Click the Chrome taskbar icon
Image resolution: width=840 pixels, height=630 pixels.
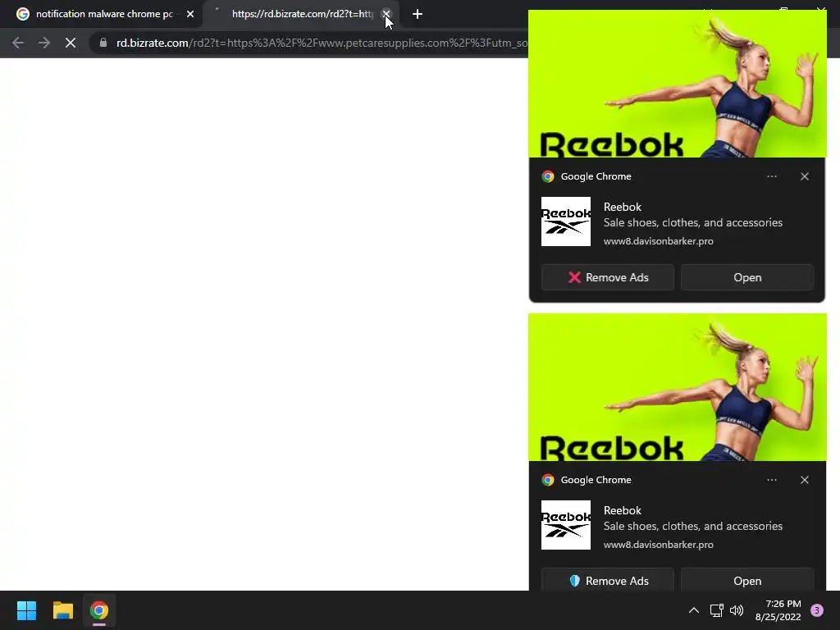[x=99, y=610]
